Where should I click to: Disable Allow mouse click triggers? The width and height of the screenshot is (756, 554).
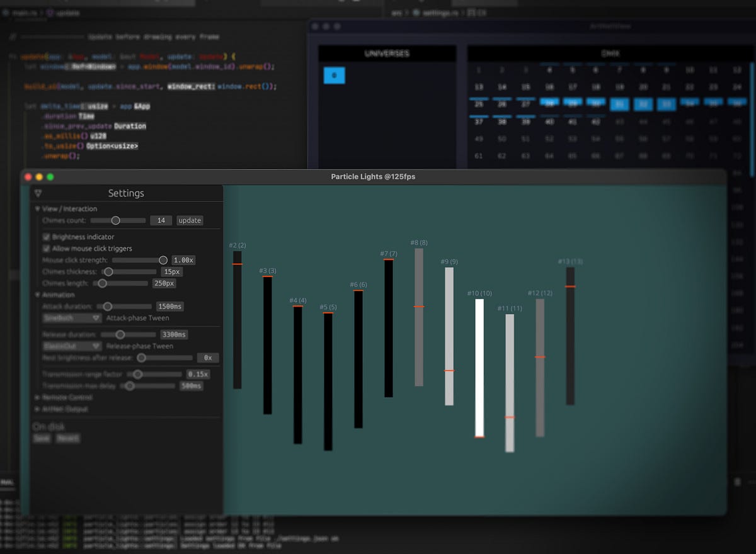click(x=47, y=249)
